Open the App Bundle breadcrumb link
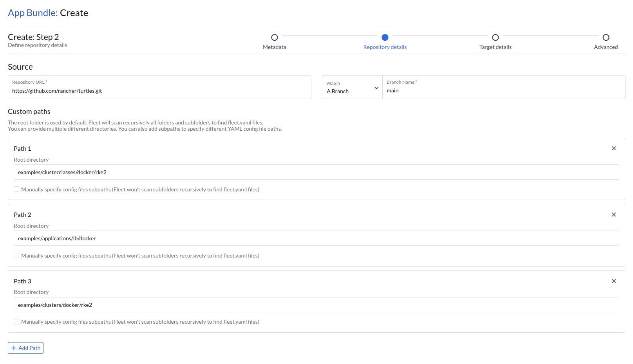Image resolution: width=633 pixels, height=364 pixels. click(x=33, y=13)
